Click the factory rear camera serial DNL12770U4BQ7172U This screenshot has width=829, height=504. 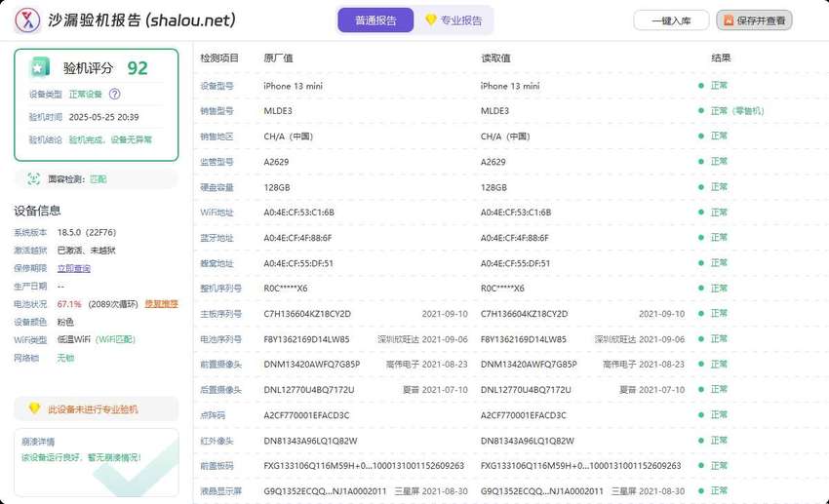coord(309,390)
